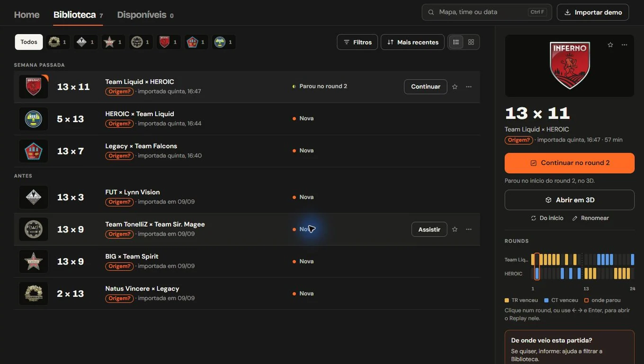Favorite the match in the details panel
Image resolution: width=644 pixels, height=364 pixels.
610,45
